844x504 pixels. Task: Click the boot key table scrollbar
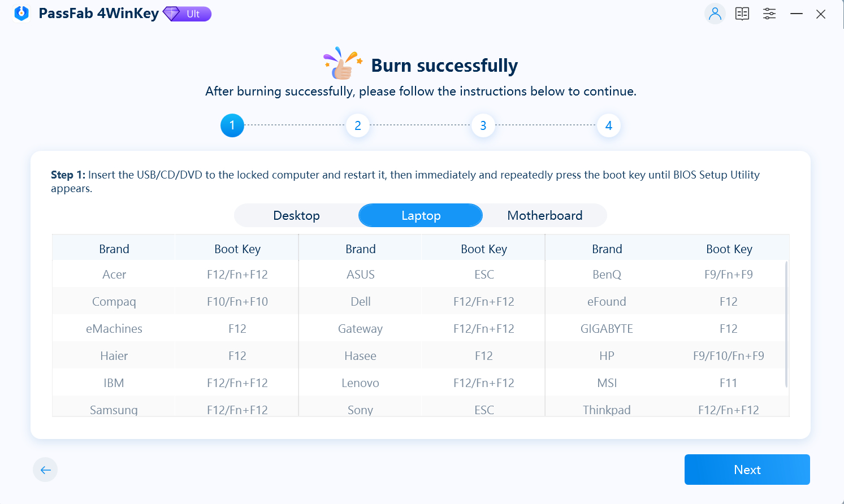[x=786, y=324]
